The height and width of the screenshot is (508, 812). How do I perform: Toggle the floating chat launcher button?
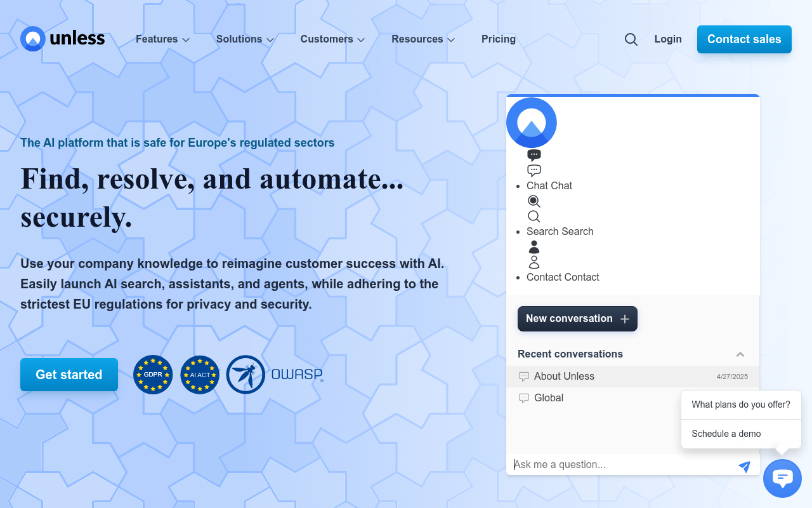[x=782, y=478]
